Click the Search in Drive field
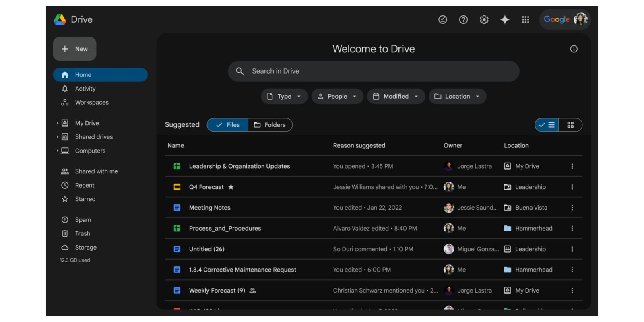The image size is (644, 322). (x=374, y=71)
